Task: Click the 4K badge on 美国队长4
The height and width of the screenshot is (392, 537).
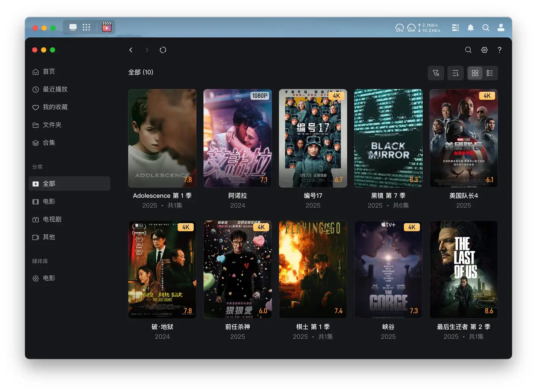Action: point(487,96)
